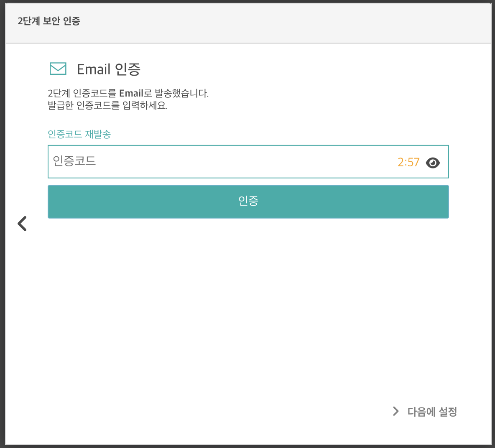Viewport: 495px width, 448px height.
Task: Click the teal 인증 button
Action: pos(248,201)
